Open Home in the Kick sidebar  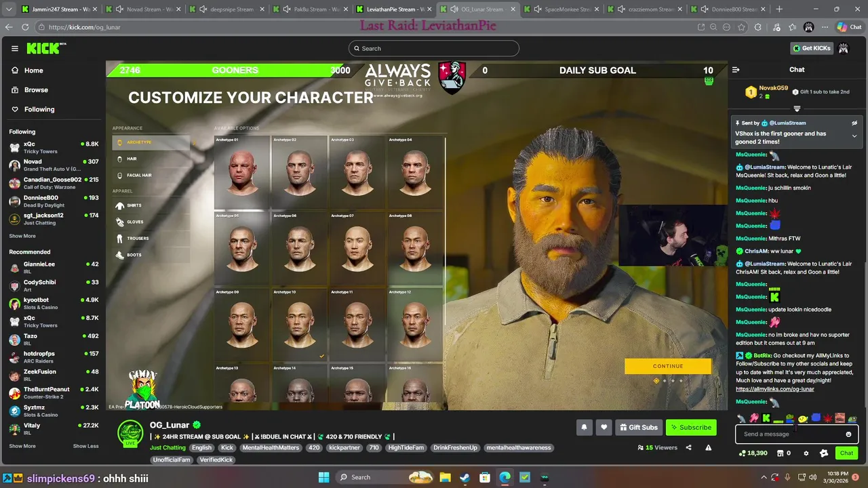click(x=33, y=70)
